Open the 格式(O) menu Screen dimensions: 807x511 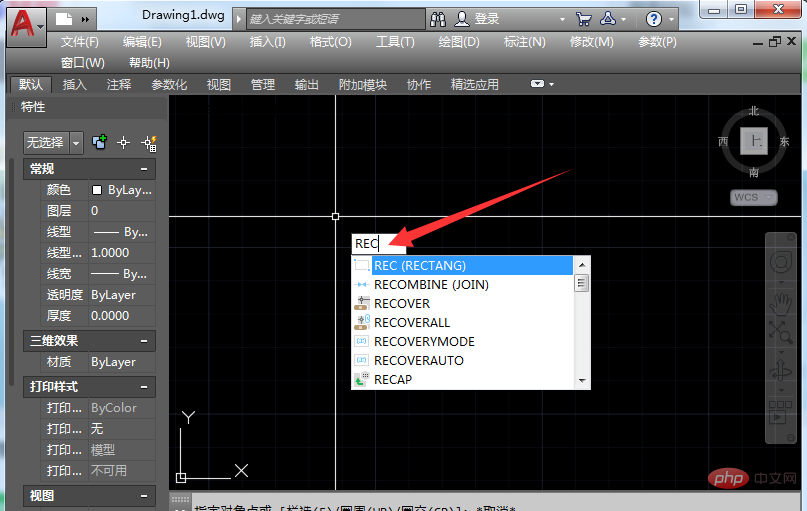[330, 42]
